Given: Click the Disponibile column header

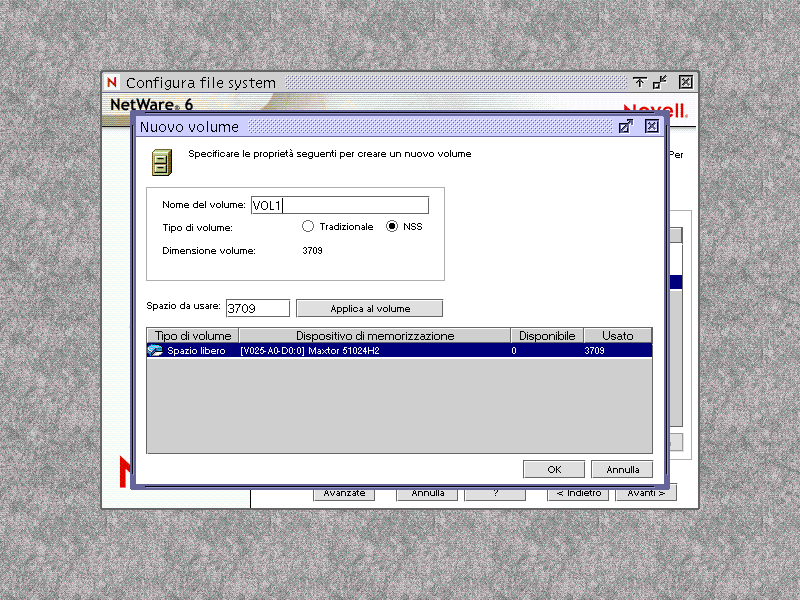Looking at the screenshot, I should pos(547,336).
